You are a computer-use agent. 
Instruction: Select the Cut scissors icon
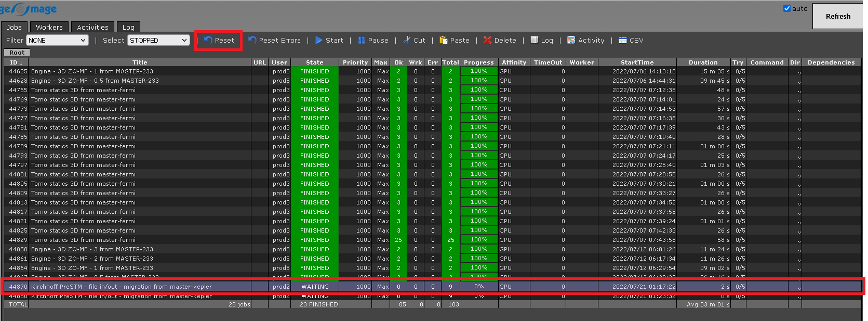tap(407, 40)
